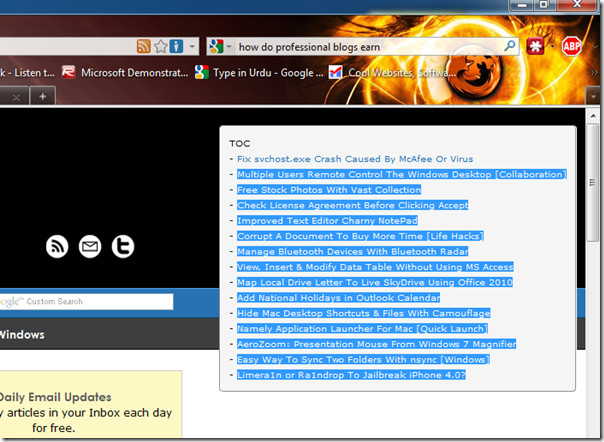Click the browser search field with query text

click(368, 46)
